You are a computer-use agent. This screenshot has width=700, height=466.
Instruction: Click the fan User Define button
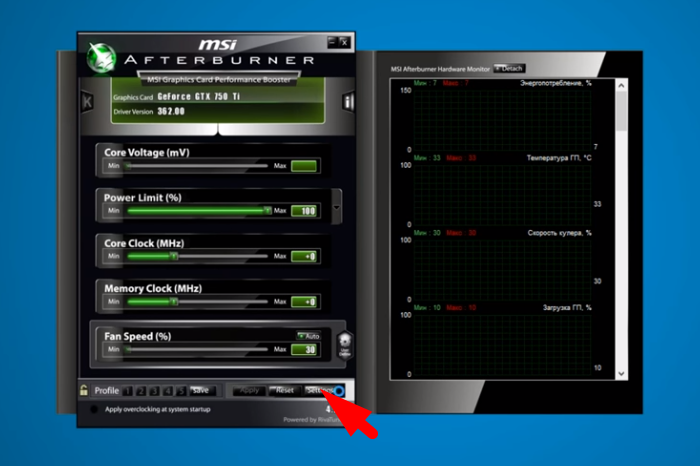click(x=345, y=345)
